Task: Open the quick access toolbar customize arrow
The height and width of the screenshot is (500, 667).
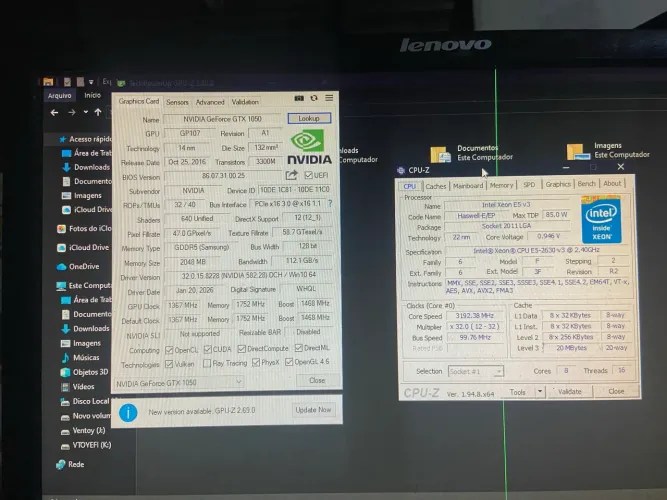Action: (x=91, y=82)
